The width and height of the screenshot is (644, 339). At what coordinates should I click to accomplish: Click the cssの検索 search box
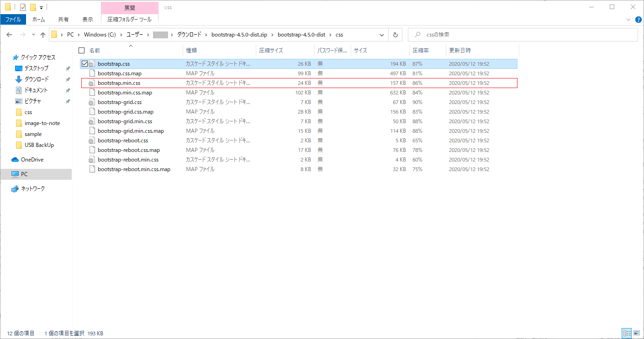pyautogui.click(x=525, y=35)
